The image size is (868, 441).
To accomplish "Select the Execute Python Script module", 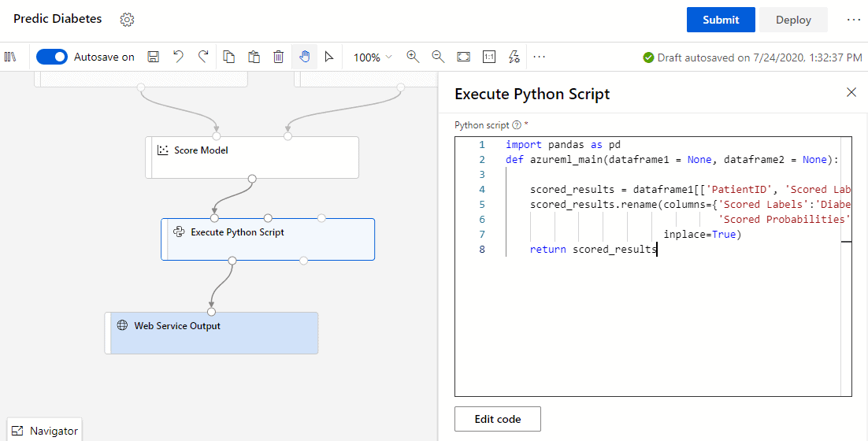I will pyautogui.click(x=268, y=239).
